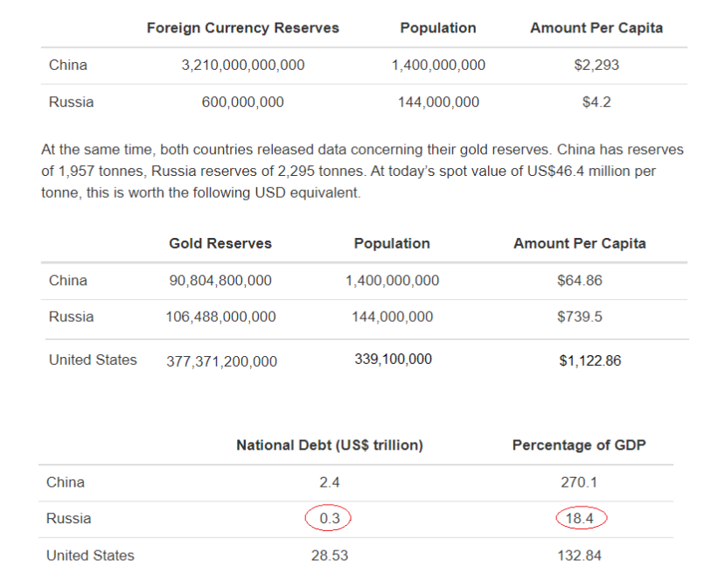718x588 pixels.
Task: Select China's 3,210,000,000,000 reserves value
Action: coord(242,66)
